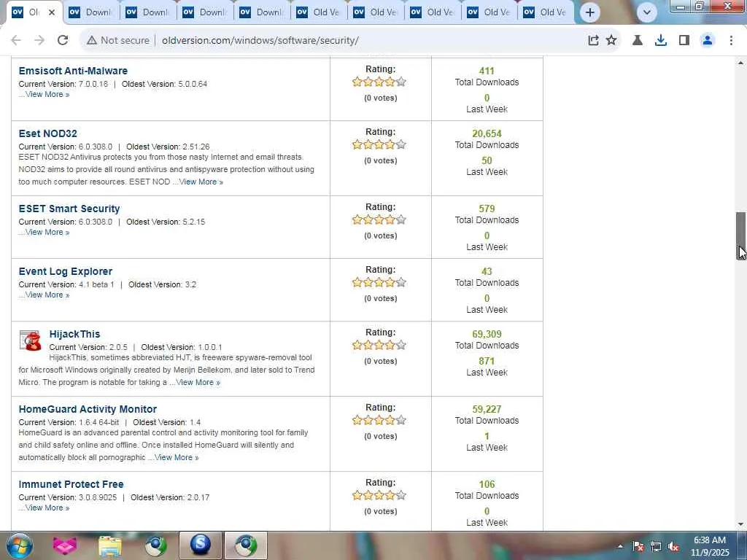The image size is (747, 560).
Task: Toggle the side panel icon
Action: (684, 41)
